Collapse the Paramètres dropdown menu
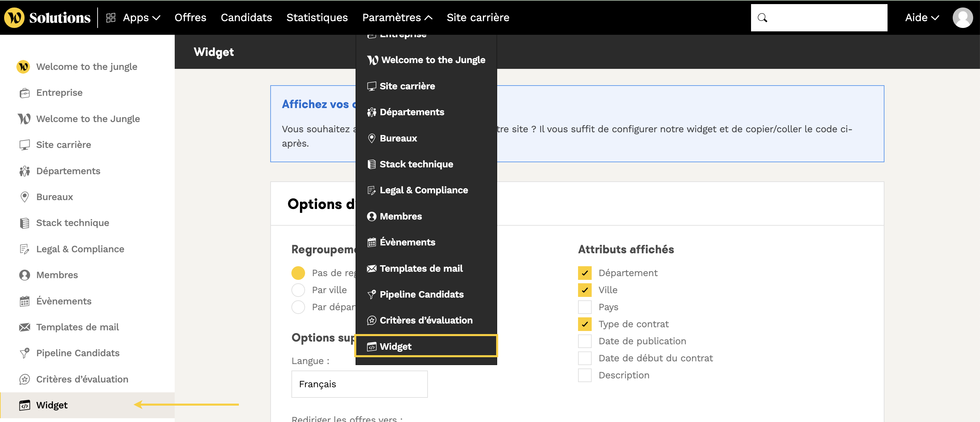Viewport: 980px width, 422px height. 397,17
